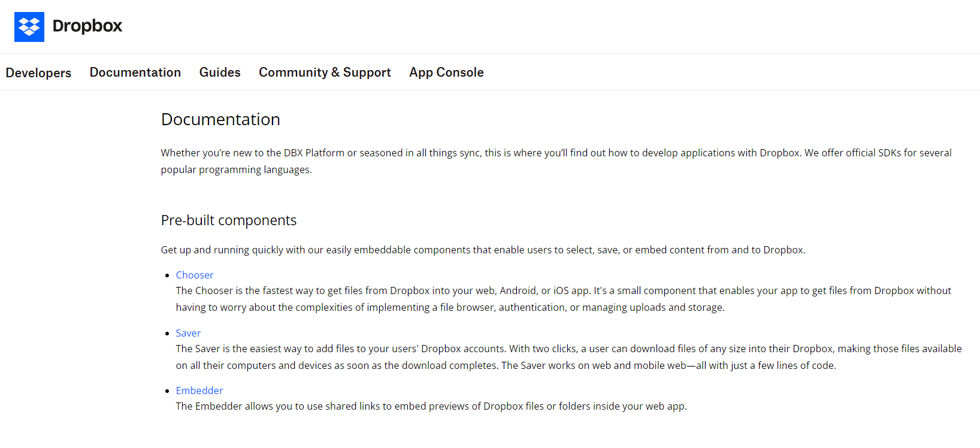The width and height of the screenshot is (980, 448).
Task: Follow the Embedder link
Action: pos(199,391)
